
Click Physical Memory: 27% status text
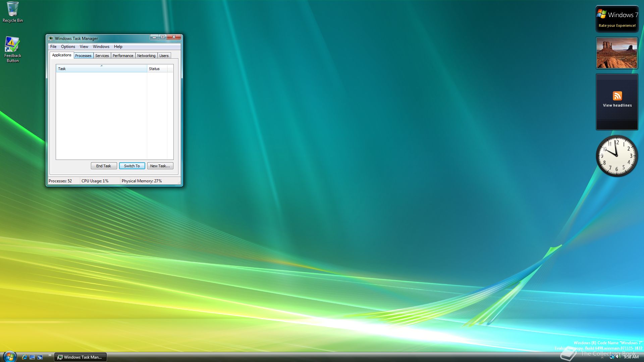click(x=142, y=181)
